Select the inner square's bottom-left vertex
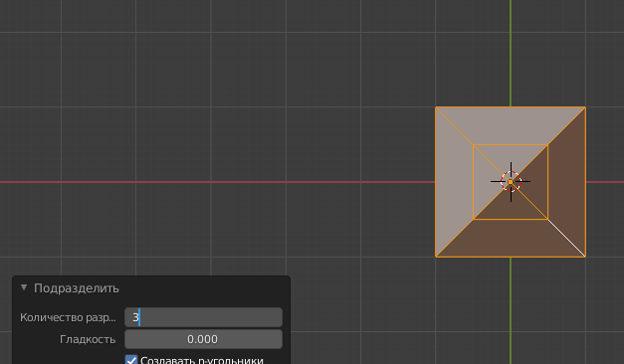624x364 pixels. pyautogui.click(x=474, y=219)
